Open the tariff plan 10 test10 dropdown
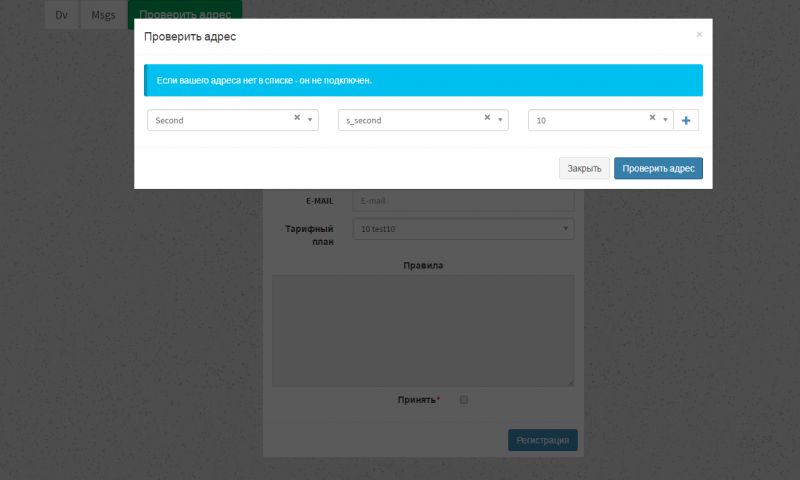Screen dimensions: 800x480 [464, 229]
